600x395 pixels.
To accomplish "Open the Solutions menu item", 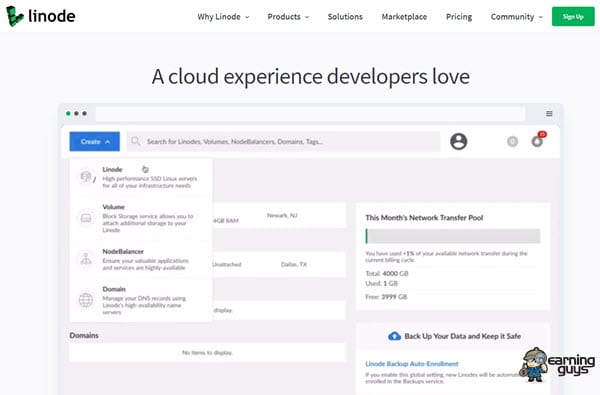I will (x=345, y=17).
